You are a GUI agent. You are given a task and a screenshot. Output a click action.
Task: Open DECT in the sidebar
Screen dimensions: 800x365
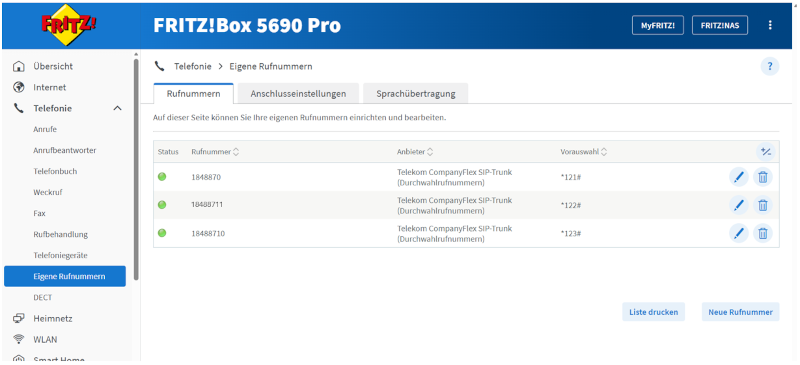pyautogui.click(x=43, y=297)
